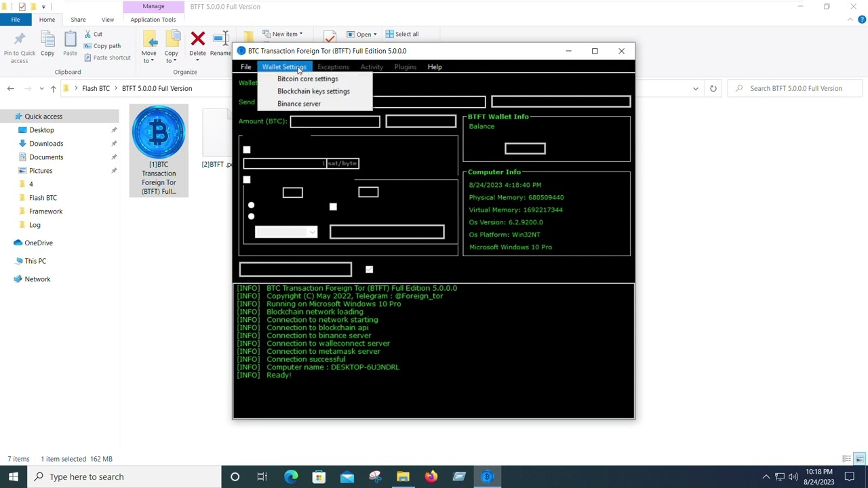
Task: Click Paste shortcut in ribbon
Action: click(107, 58)
